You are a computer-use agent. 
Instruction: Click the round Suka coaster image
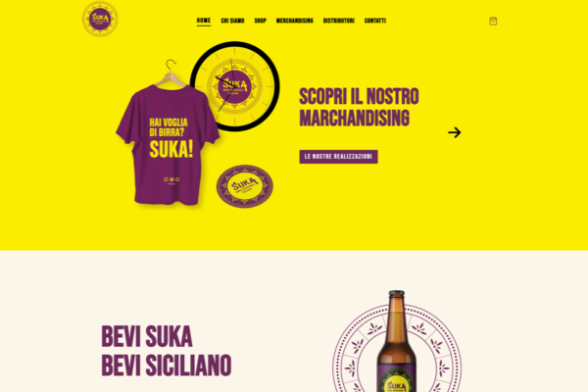tap(244, 186)
